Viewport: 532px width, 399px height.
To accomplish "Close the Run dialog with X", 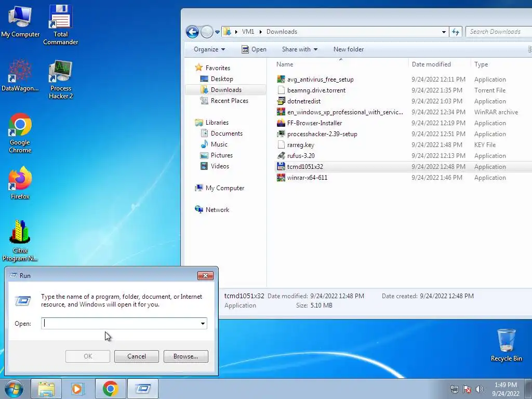I will pyautogui.click(x=205, y=275).
